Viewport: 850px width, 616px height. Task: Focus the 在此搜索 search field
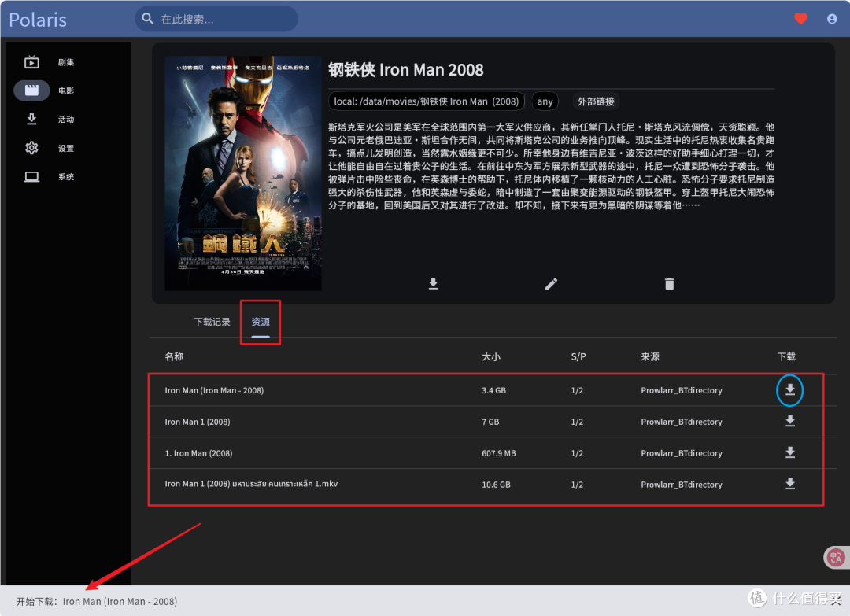(217, 19)
